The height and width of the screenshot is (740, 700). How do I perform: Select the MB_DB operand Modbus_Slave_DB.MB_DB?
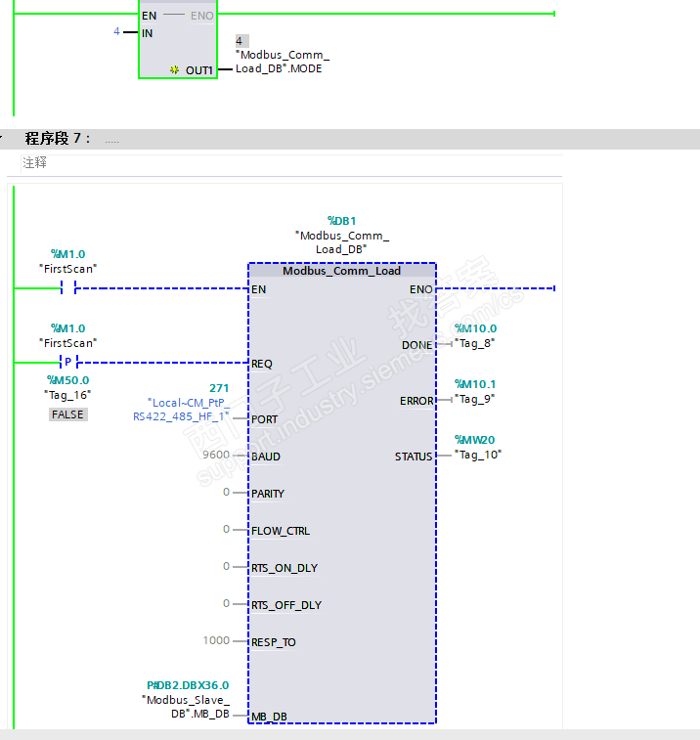186,707
